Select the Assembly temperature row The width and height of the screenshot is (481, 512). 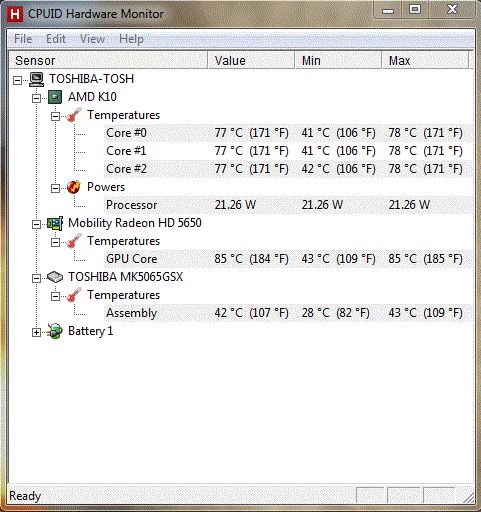pos(288,313)
